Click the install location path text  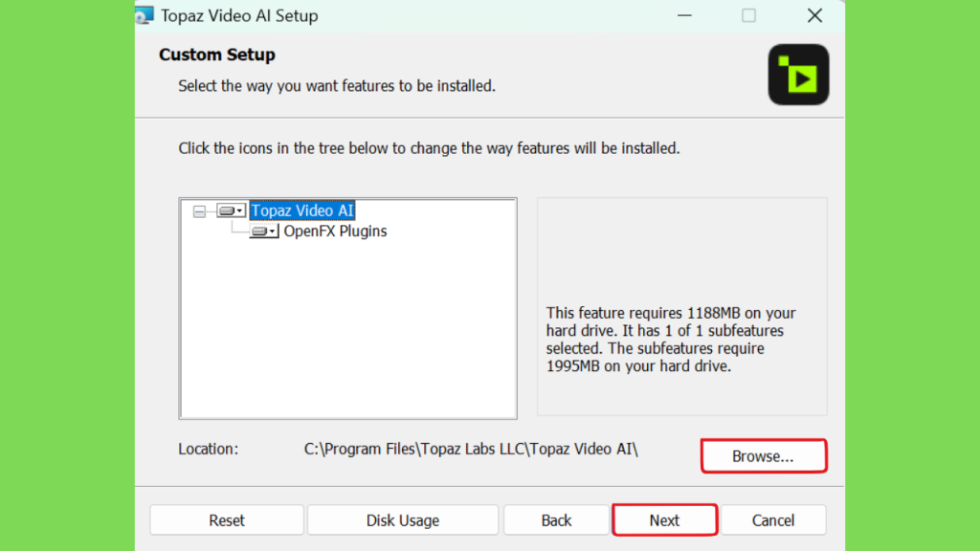pos(471,450)
